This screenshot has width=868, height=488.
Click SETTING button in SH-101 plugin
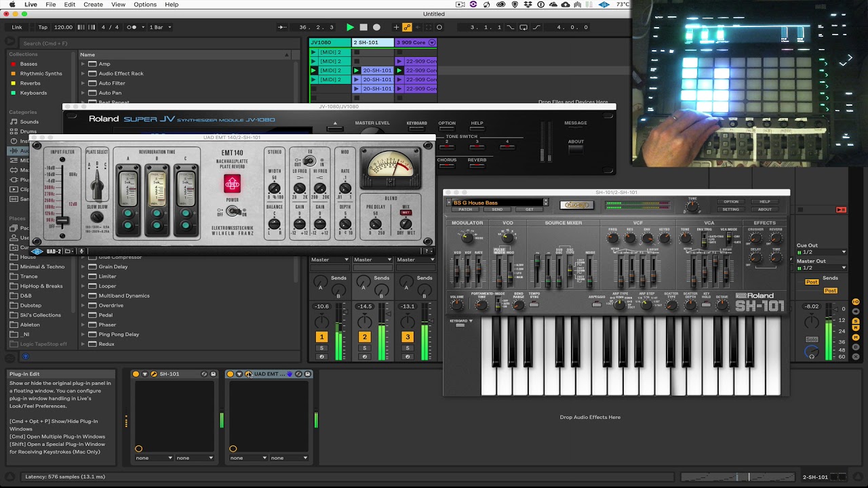point(731,209)
